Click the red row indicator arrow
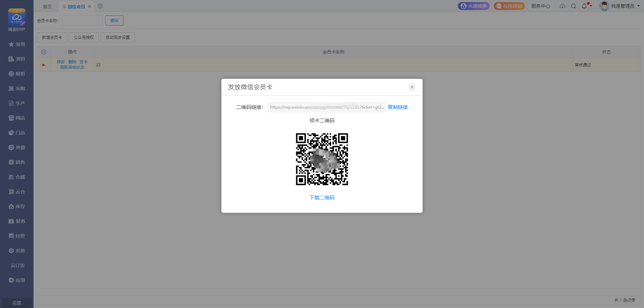The height and width of the screenshot is (308, 644). tap(44, 65)
